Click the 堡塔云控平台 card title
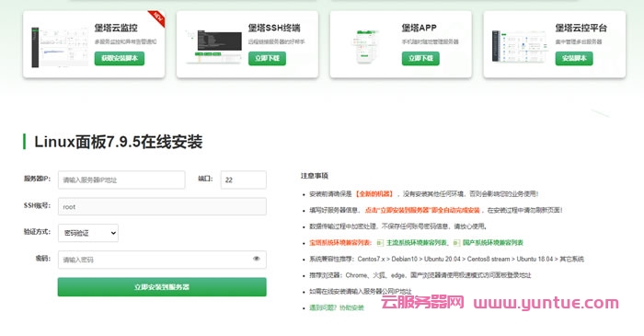The height and width of the screenshot is (336, 644). 581,28
